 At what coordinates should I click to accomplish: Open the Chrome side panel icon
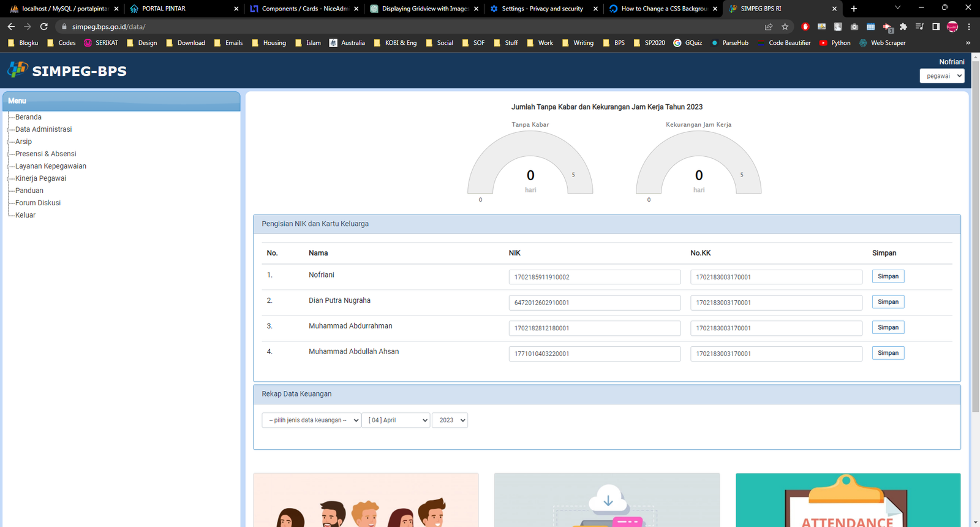coord(936,26)
